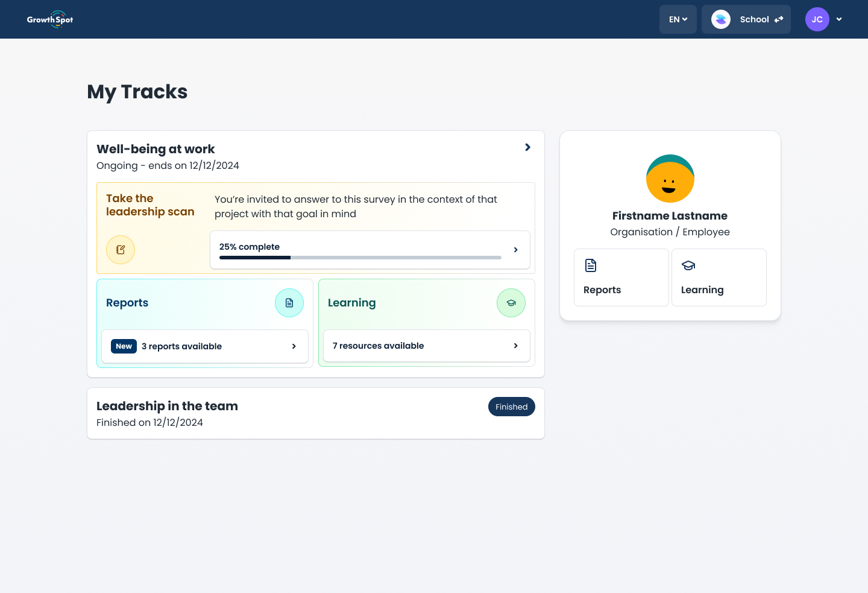Expand the 25% complete survey row
The width and height of the screenshot is (868, 593).
click(515, 249)
